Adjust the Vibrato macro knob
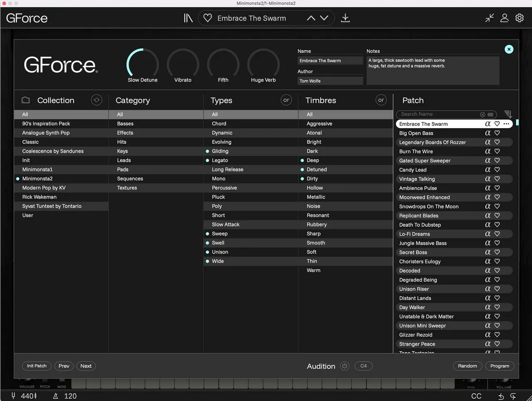Image resolution: width=532 pixels, height=401 pixels. (183, 64)
